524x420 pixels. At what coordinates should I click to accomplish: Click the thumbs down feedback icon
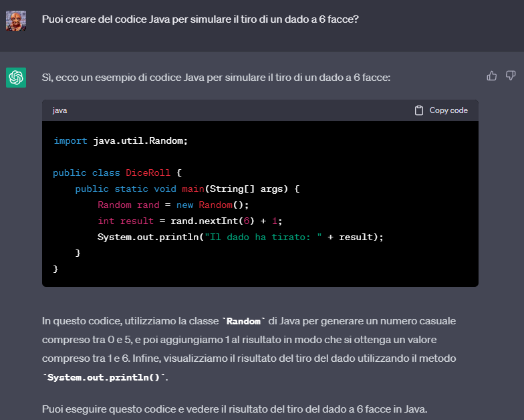click(511, 76)
